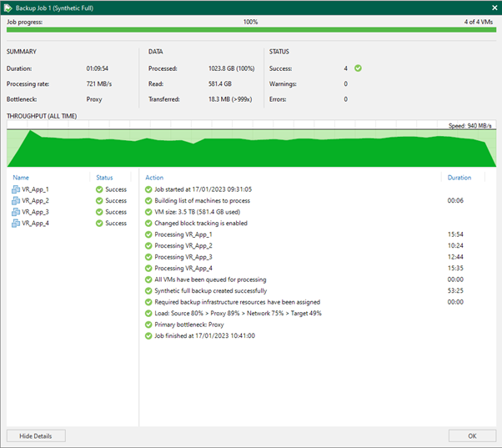Click check icon for Required backup infrastructure entry
This screenshot has width=502, height=448.
pos(148,302)
